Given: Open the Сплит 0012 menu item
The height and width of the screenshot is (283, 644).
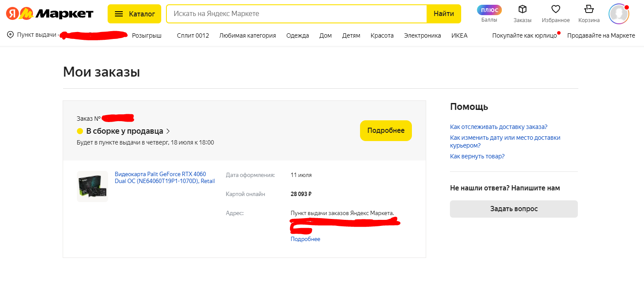Looking at the screenshot, I should 193,35.
